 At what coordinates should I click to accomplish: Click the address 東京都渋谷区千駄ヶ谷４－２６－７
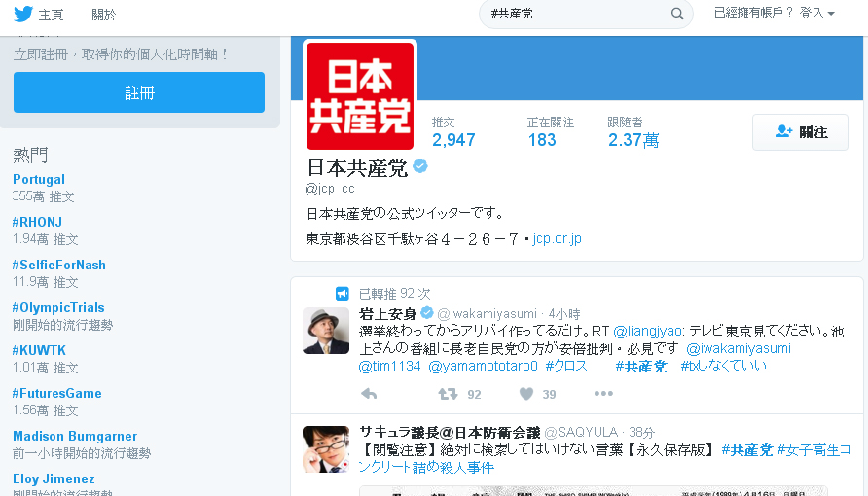coord(413,239)
